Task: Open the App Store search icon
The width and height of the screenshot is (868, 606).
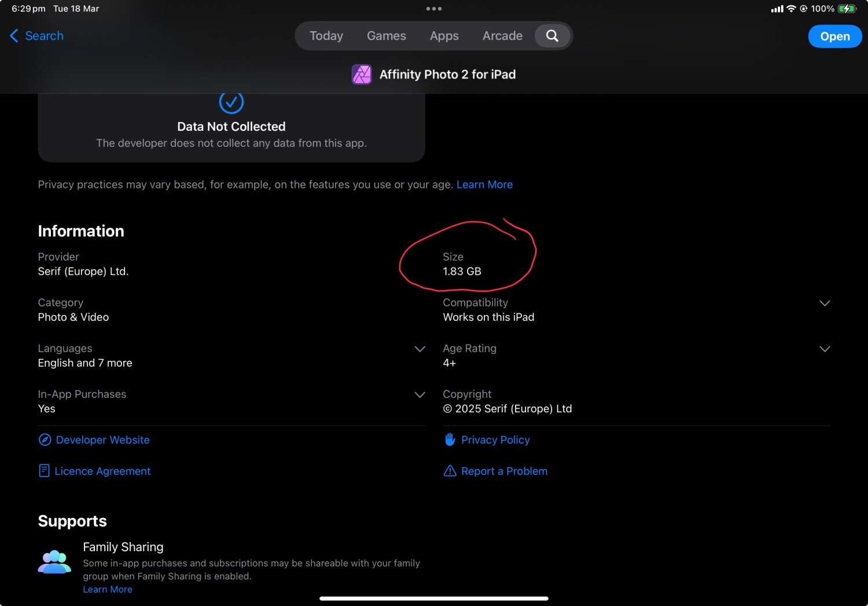Action: coord(551,35)
